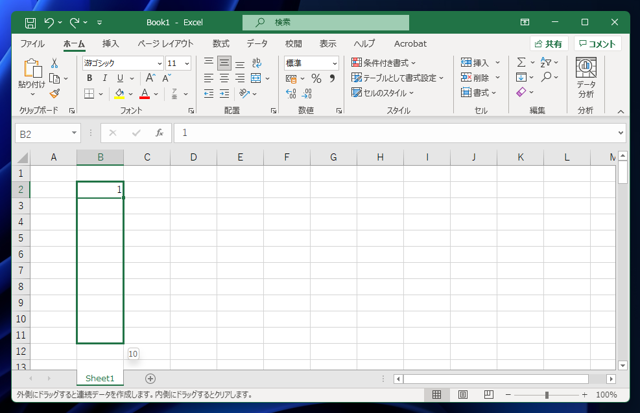Increase indent icon
The width and height of the screenshot is (640, 413).
click(224, 93)
